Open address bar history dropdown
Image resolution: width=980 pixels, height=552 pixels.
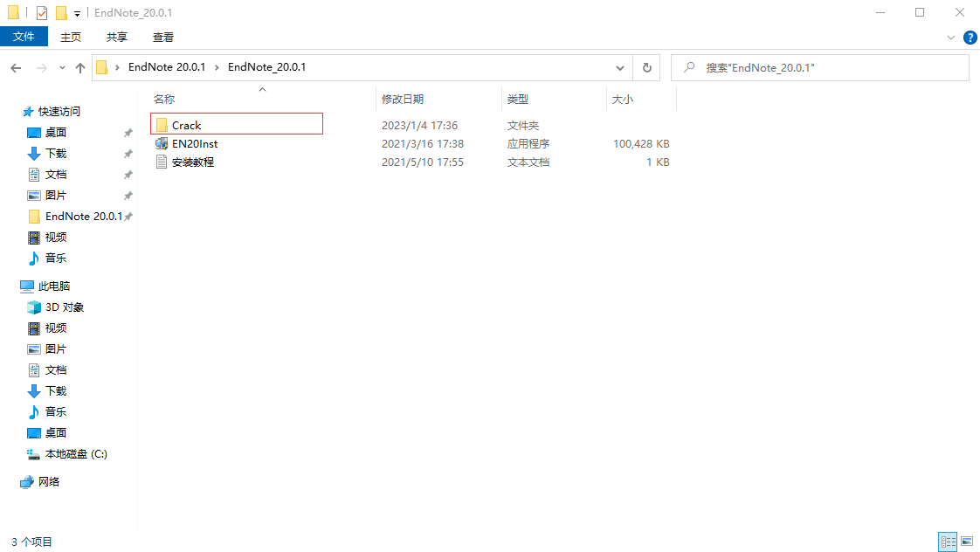pyautogui.click(x=619, y=67)
